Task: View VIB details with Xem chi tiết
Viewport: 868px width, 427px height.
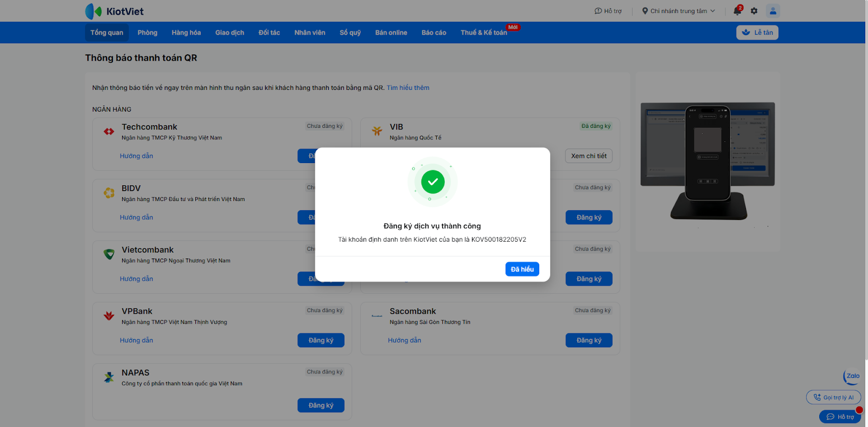Action: tap(589, 156)
